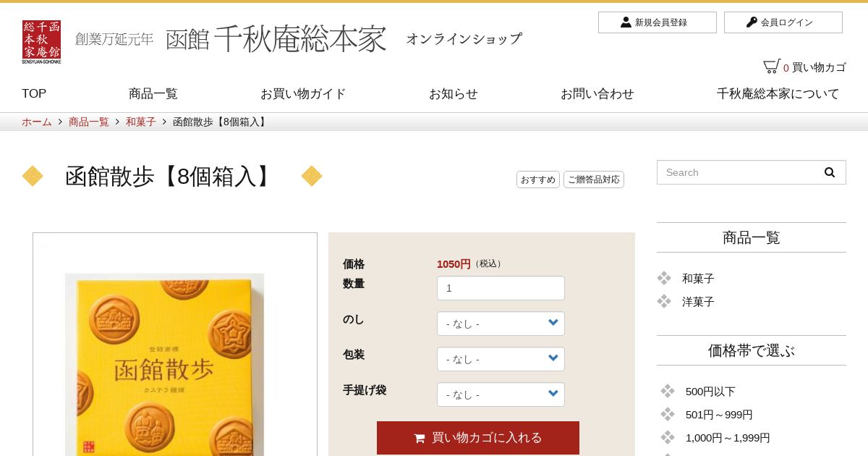Open 商品一覧 in the main navigation
The image size is (868, 456).
point(153,93)
